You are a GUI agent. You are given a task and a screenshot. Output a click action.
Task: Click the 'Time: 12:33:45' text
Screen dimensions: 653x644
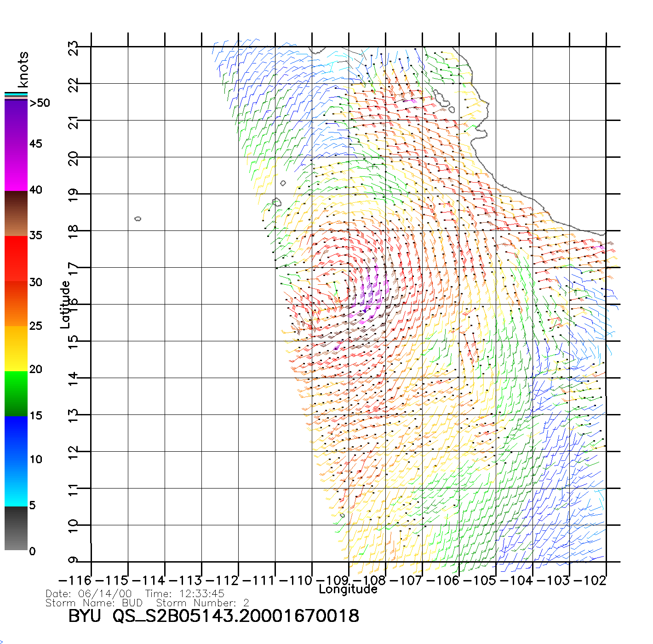click(x=184, y=594)
